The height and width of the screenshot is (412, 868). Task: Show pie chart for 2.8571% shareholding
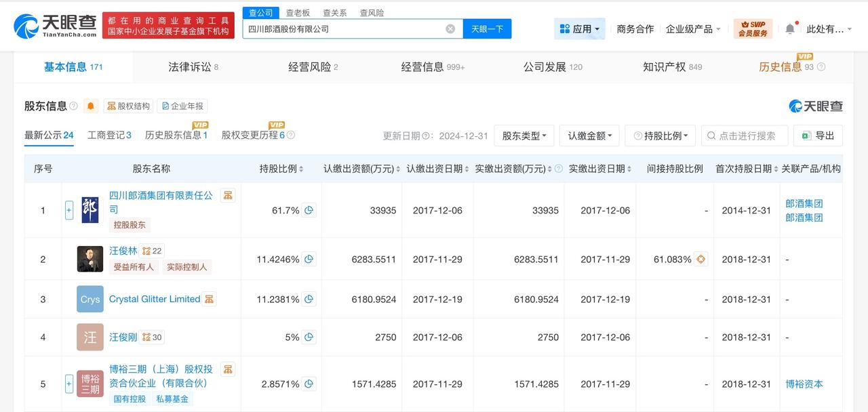(x=309, y=384)
